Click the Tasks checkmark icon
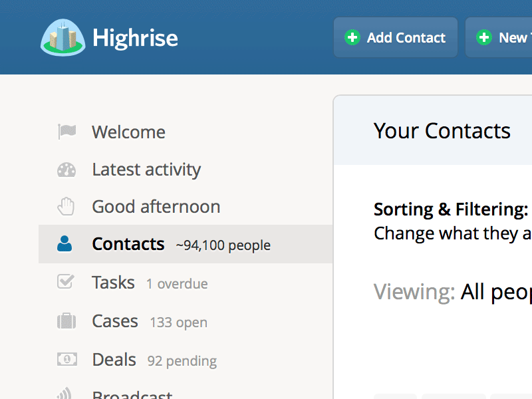The height and width of the screenshot is (399, 532). (x=66, y=283)
